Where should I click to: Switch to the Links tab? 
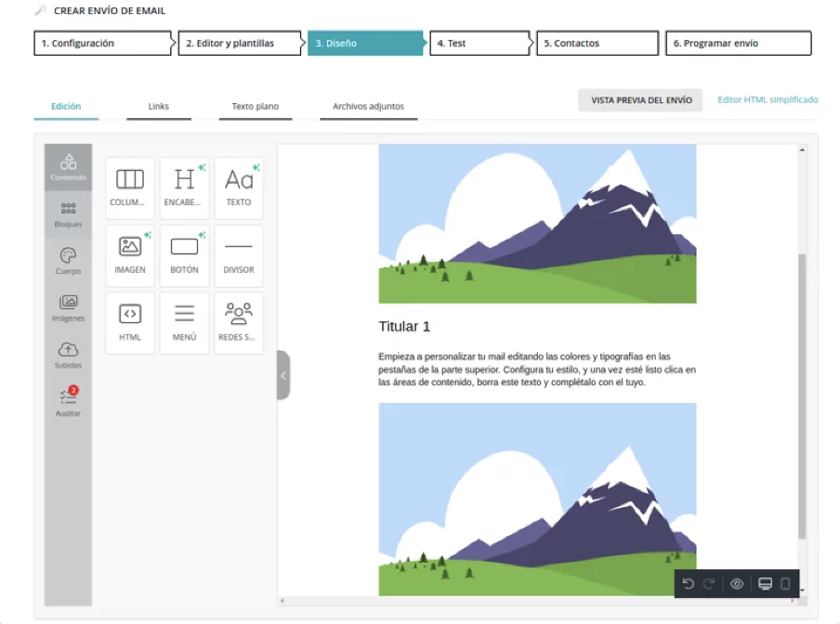pyautogui.click(x=159, y=106)
